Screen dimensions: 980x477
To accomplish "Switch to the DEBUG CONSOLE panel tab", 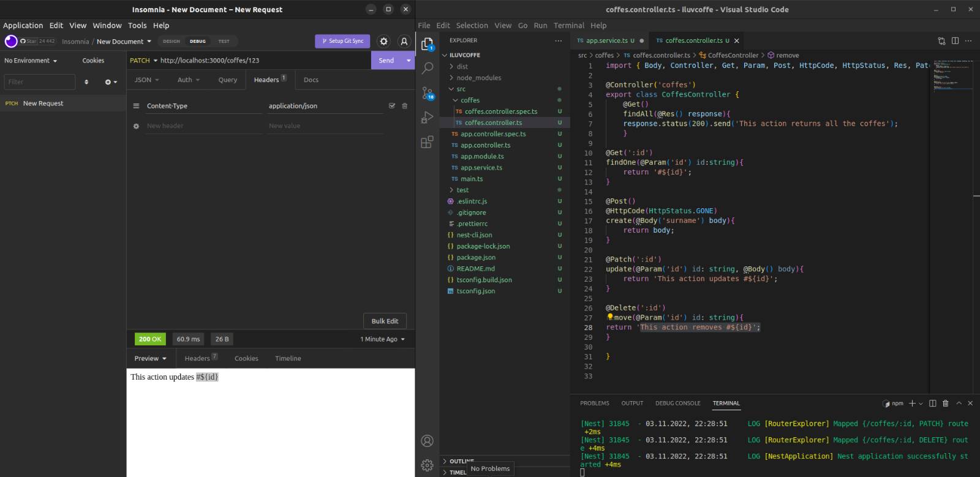I will [677, 403].
